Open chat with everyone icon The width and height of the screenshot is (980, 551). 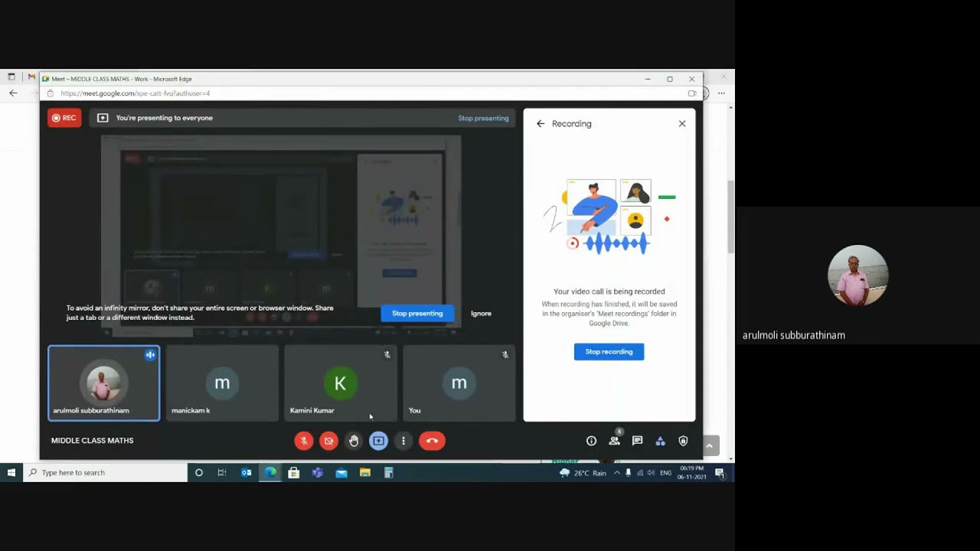(637, 441)
